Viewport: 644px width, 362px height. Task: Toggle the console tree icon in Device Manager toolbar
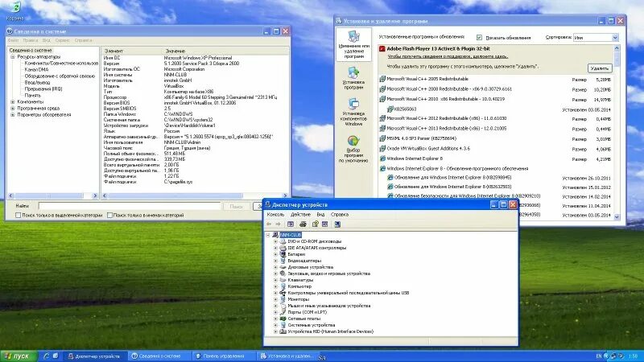click(x=291, y=224)
